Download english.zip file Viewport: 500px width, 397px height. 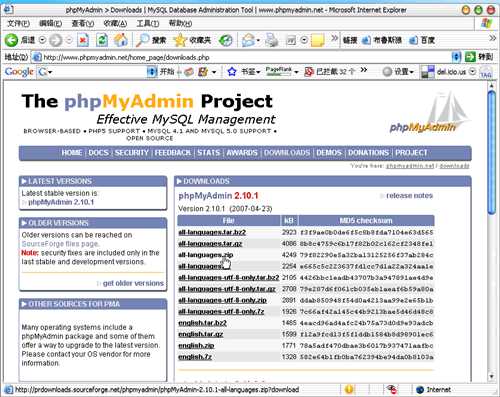point(196,346)
